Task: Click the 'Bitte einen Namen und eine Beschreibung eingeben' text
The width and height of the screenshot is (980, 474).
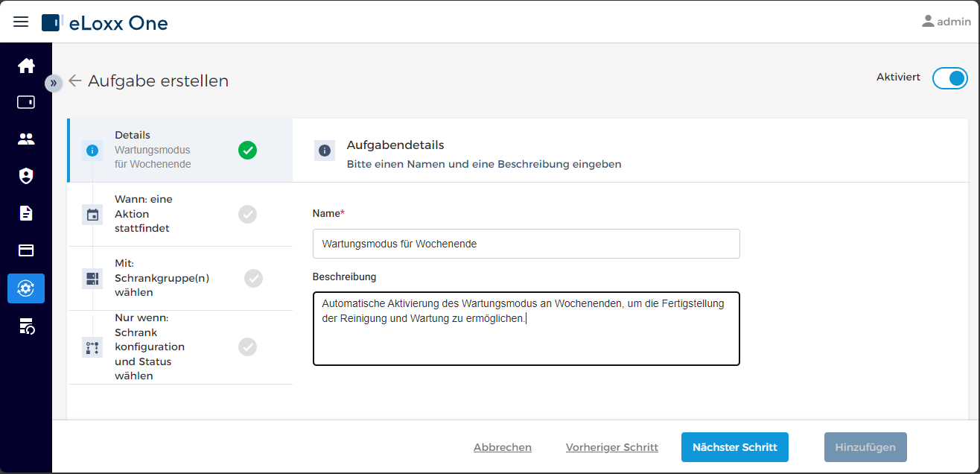Action: [484, 164]
